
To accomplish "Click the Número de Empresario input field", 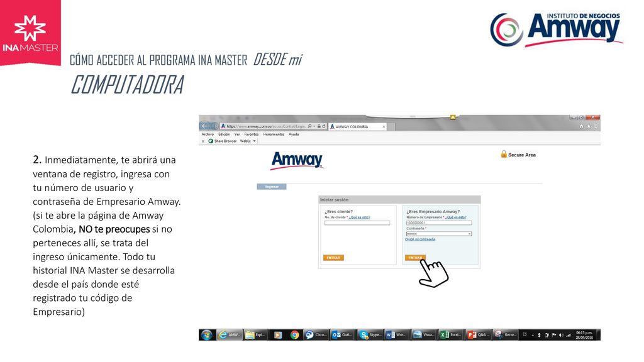I will [x=438, y=223].
